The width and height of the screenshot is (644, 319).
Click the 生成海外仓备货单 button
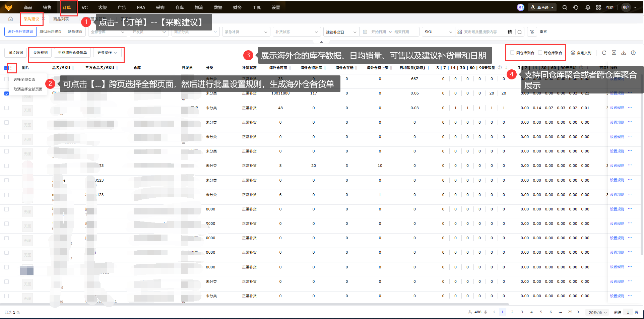tap(72, 53)
